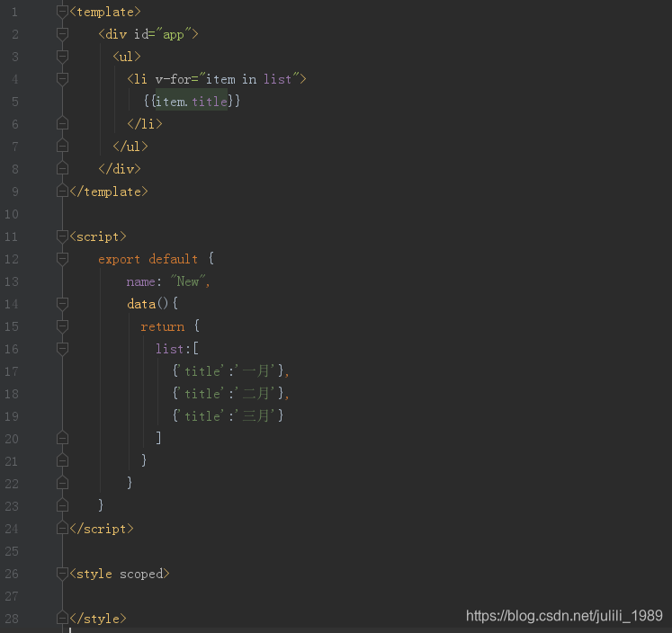Collapse the <script> block at line 11

pyautogui.click(x=62, y=236)
